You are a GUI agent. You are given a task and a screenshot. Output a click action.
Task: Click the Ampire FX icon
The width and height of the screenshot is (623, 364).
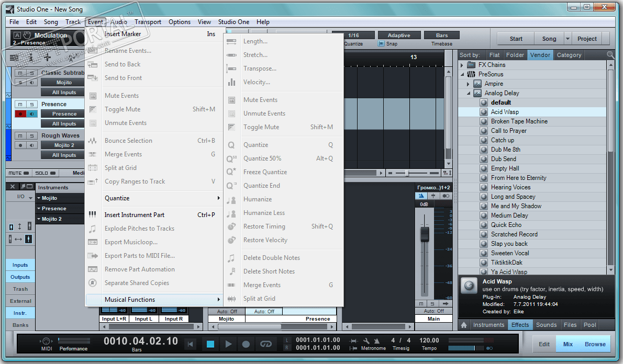pos(477,84)
